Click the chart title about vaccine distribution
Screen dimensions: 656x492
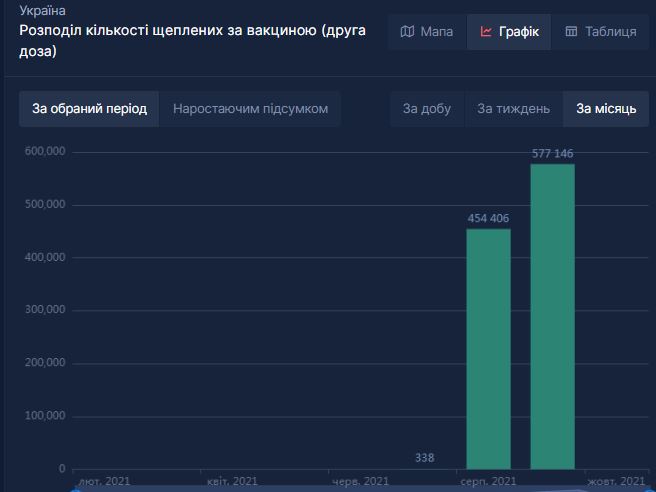[192, 40]
